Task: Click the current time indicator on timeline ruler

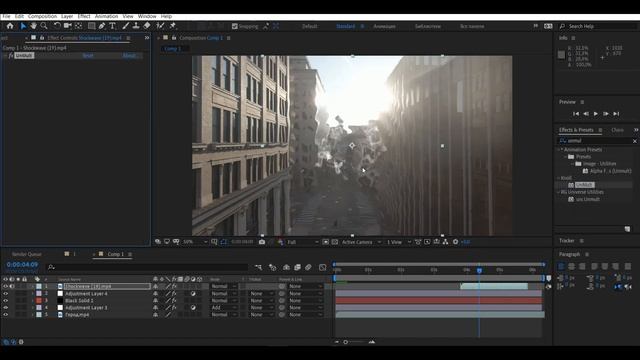Action: [x=479, y=270]
